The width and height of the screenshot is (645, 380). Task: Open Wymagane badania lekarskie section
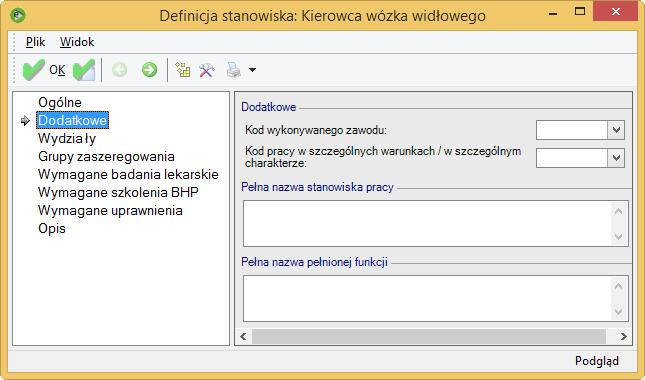128,174
